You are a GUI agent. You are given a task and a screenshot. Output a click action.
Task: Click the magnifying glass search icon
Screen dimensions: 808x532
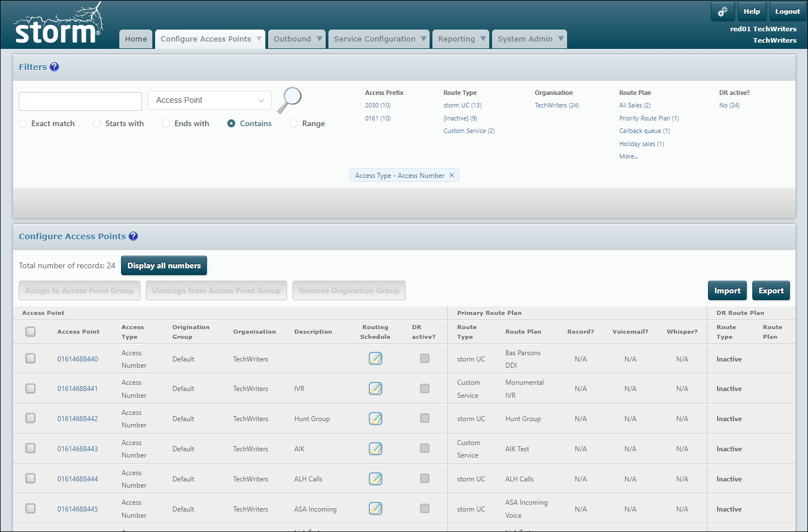[290, 100]
